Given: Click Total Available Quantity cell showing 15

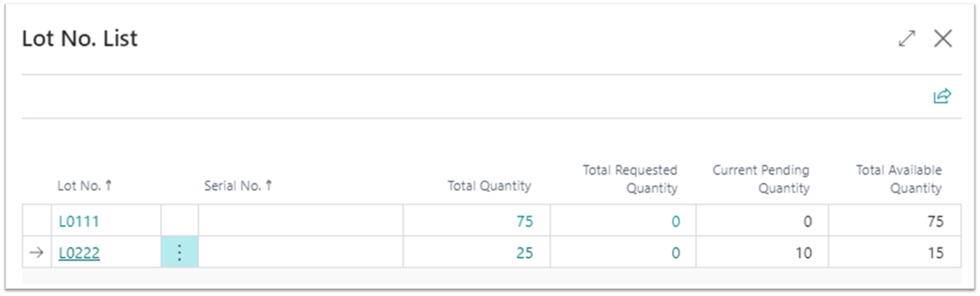Looking at the screenshot, I should 934,253.
